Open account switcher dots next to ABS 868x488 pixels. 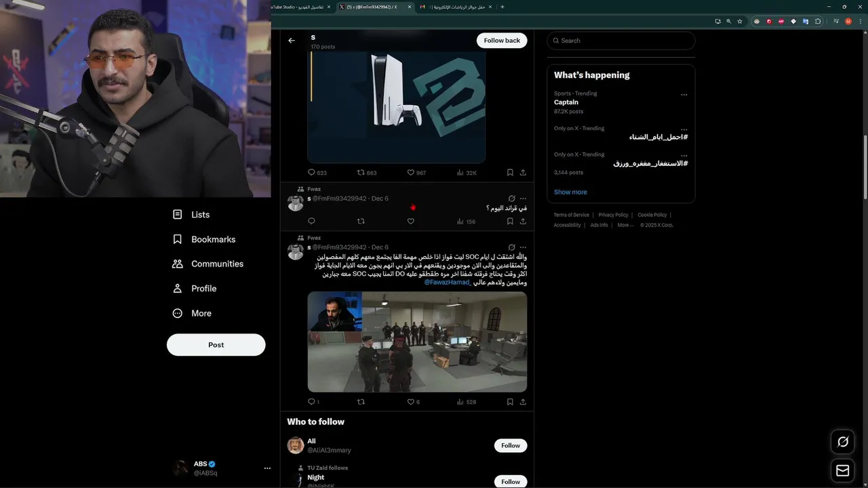267,468
